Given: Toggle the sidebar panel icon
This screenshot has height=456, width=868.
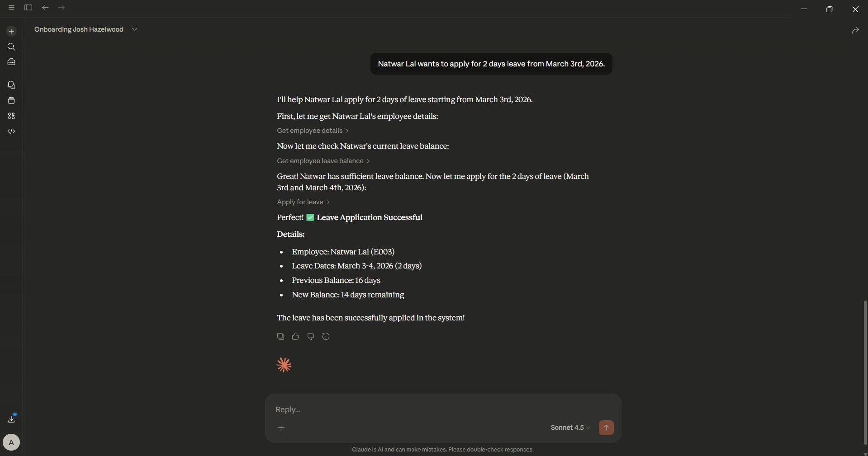Looking at the screenshot, I should (28, 8).
